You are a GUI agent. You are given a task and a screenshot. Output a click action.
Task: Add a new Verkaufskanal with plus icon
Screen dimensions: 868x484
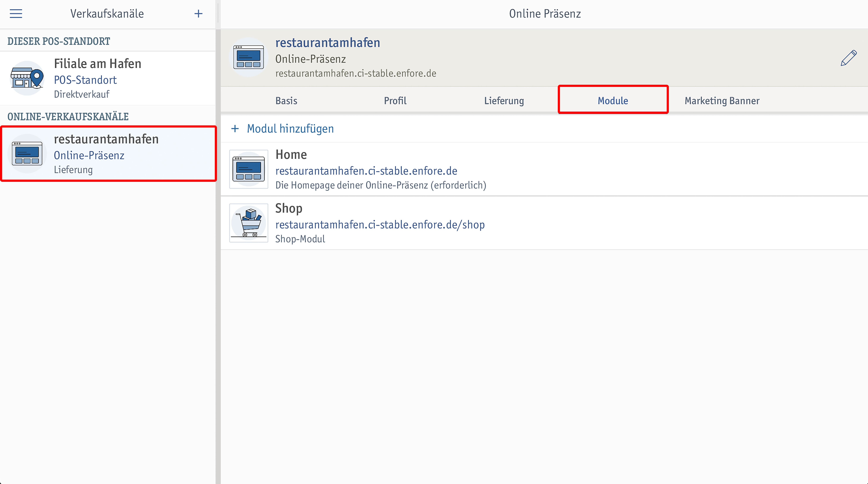(198, 14)
